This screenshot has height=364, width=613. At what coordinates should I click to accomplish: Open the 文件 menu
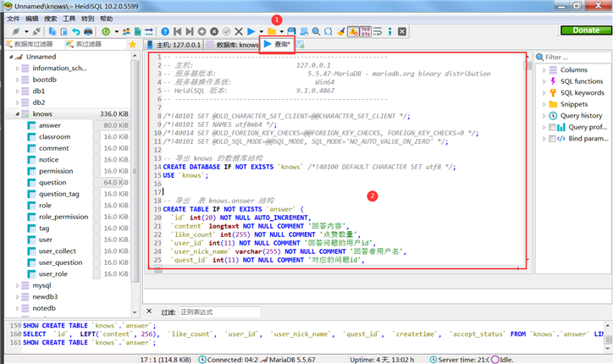point(13,19)
